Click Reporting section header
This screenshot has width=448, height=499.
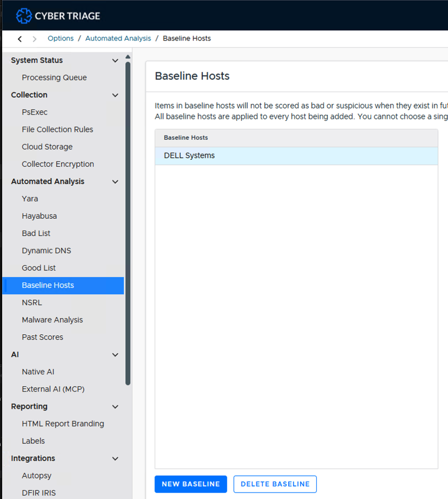(29, 407)
